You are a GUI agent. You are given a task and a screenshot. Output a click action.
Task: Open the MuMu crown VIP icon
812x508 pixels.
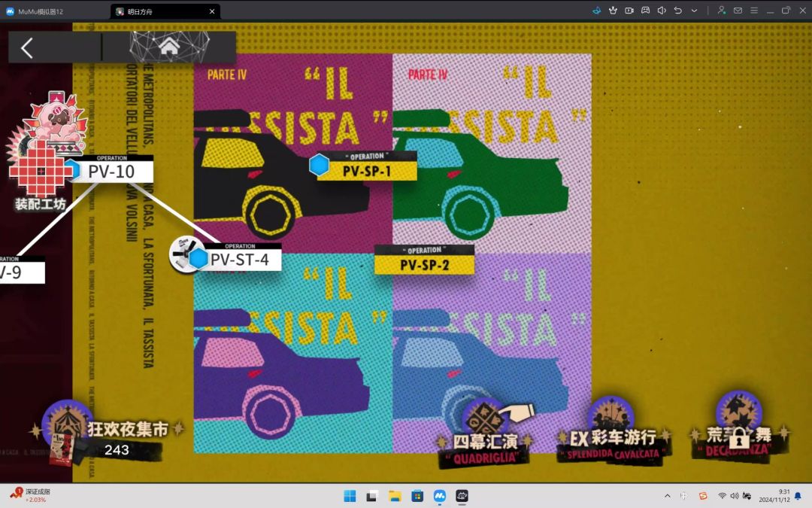(x=614, y=11)
